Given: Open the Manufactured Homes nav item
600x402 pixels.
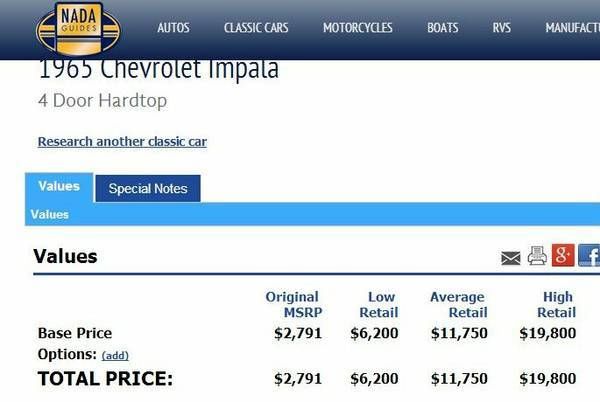Looking at the screenshot, I should (x=571, y=28).
